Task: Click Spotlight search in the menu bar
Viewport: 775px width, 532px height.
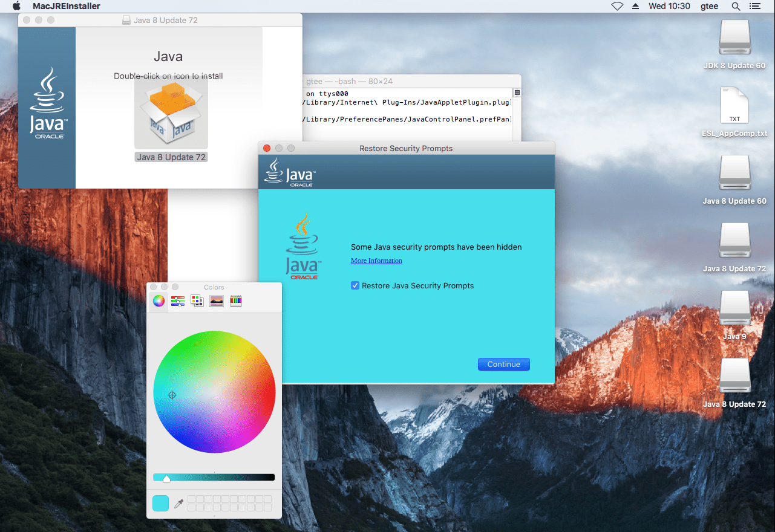Action: pyautogui.click(x=735, y=6)
